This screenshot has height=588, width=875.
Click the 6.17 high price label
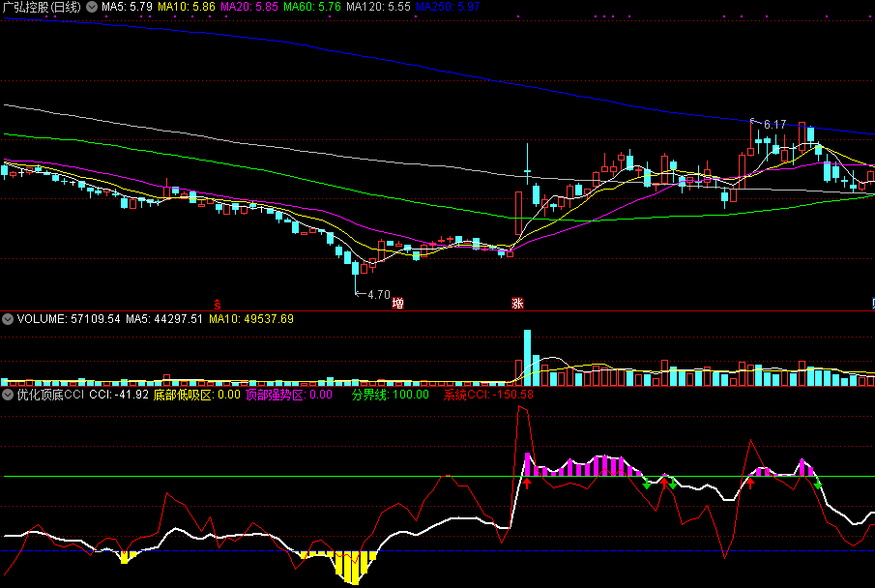pyautogui.click(x=774, y=125)
